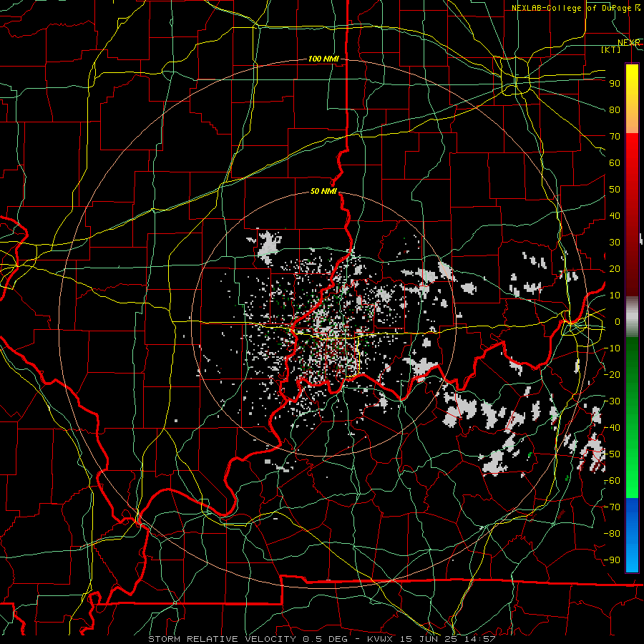The image size is (644, 644).
Task: Click the 80 value on the velocity scale
Action: pos(615,109)
